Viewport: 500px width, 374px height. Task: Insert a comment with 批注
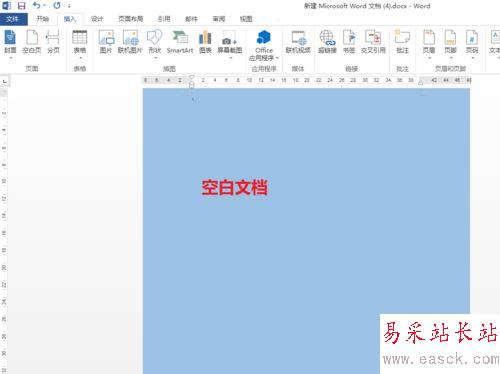click(402, 42)
